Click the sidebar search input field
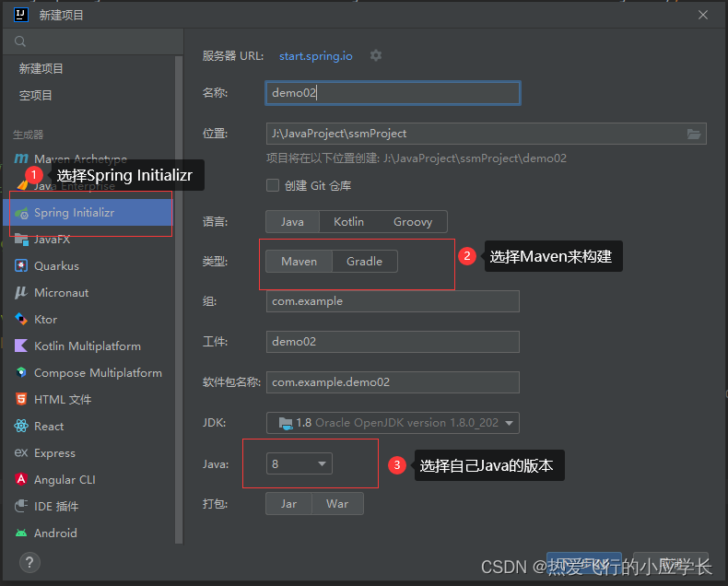 tap(93, 41)
